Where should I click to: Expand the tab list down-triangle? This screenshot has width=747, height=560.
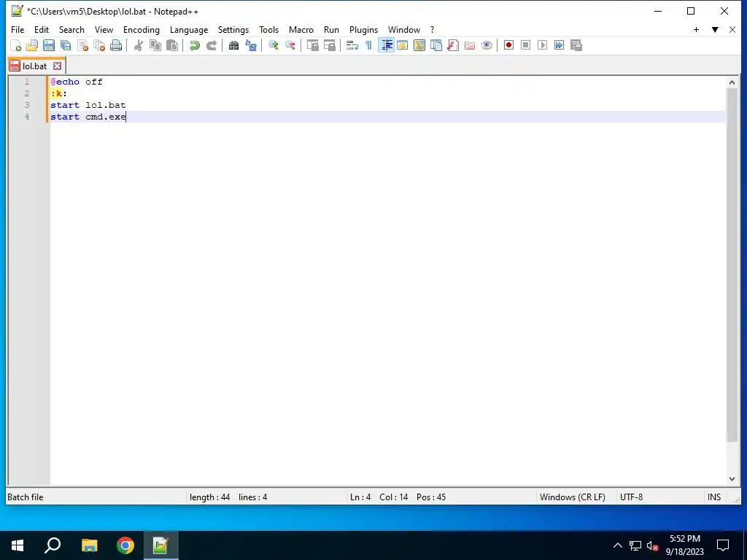pyautogui.click(x=715, y=29)
